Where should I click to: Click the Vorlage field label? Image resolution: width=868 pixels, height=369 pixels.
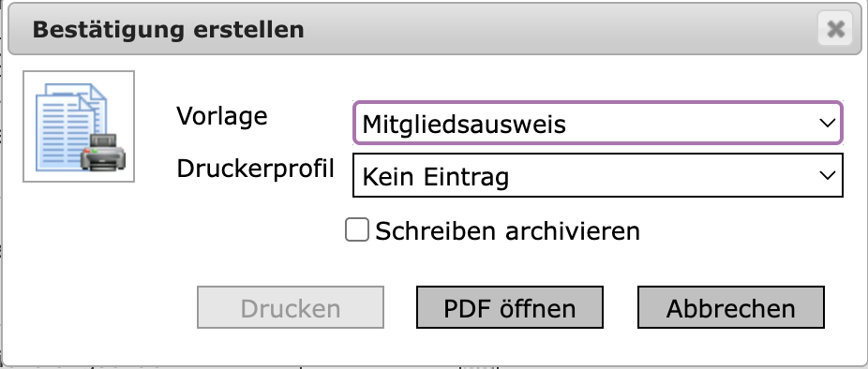[x=222, y=115]
